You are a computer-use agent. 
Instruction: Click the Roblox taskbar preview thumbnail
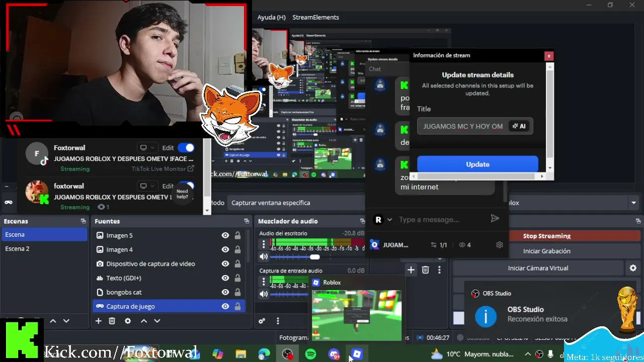(356, 315)
